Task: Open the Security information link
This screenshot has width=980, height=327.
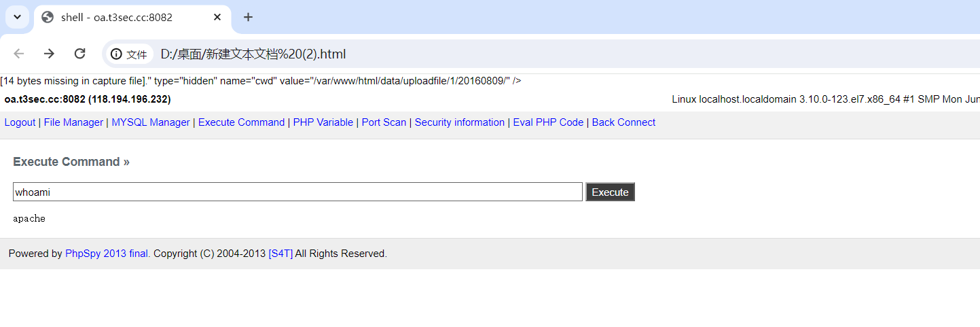Action: pyautogui.click(x=460, y=122)
